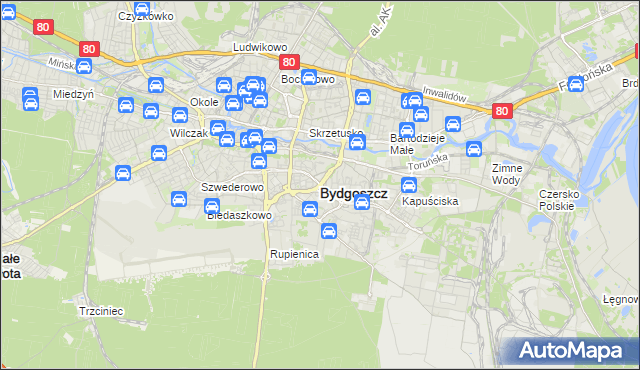This screenshot has width=640, height=370.
Task: Click the Miedzyń district label
Action: pyautogui.click(x=73, y=94)
